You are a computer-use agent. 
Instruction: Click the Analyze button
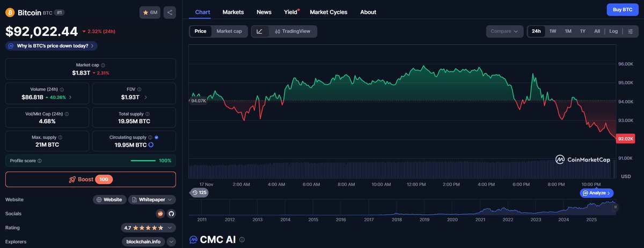click(x=597, y=193)
